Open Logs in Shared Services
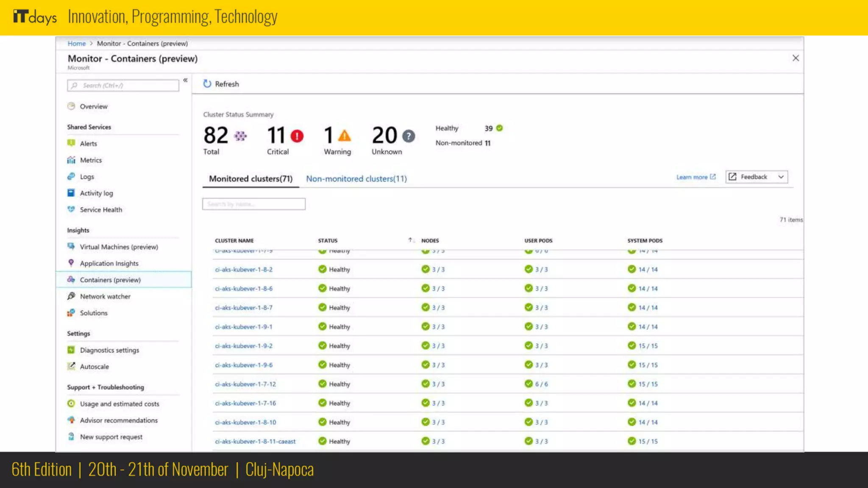The image size is (868, 488). 87,177
